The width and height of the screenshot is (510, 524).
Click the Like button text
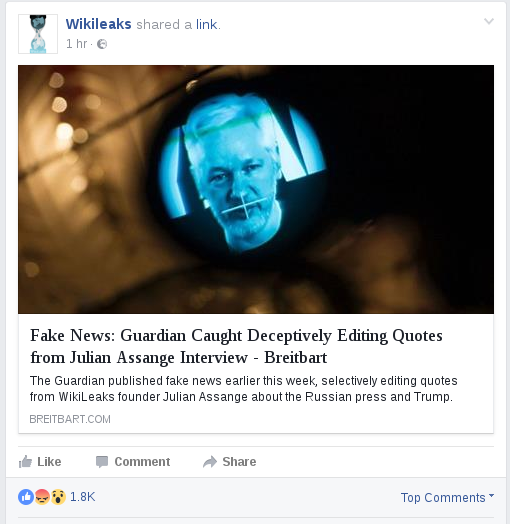(x=49, y=462)
